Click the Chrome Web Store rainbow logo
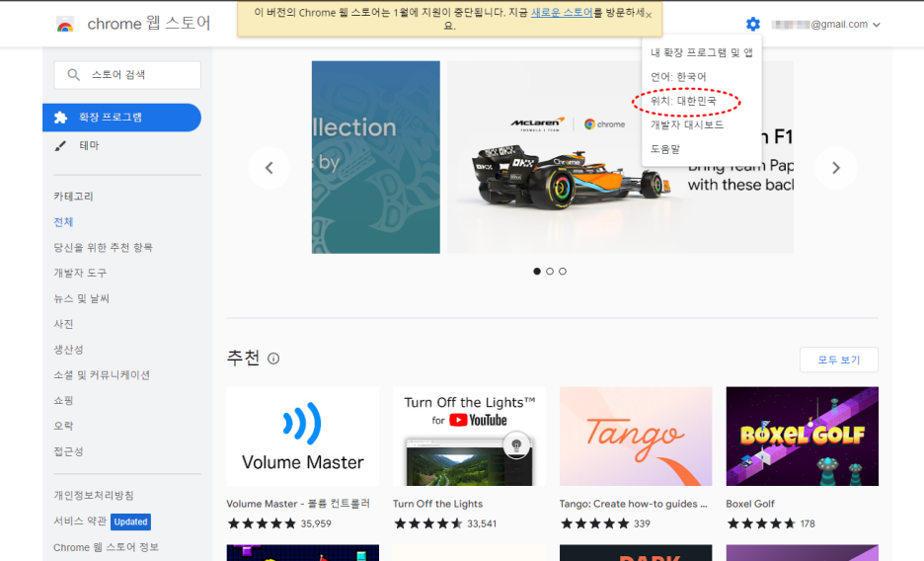The height and width of the screenshot is (561, 924). coord(65,24)
